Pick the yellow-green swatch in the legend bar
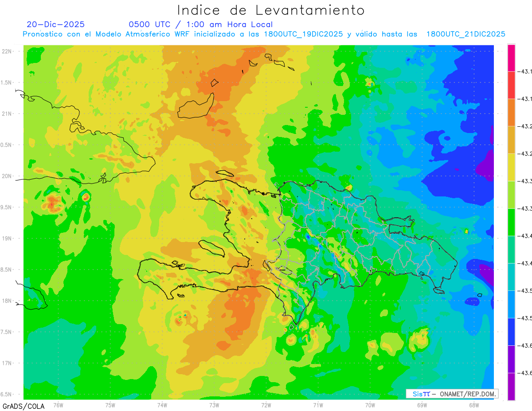Screen dimensions: 532x411 (511, 195)
